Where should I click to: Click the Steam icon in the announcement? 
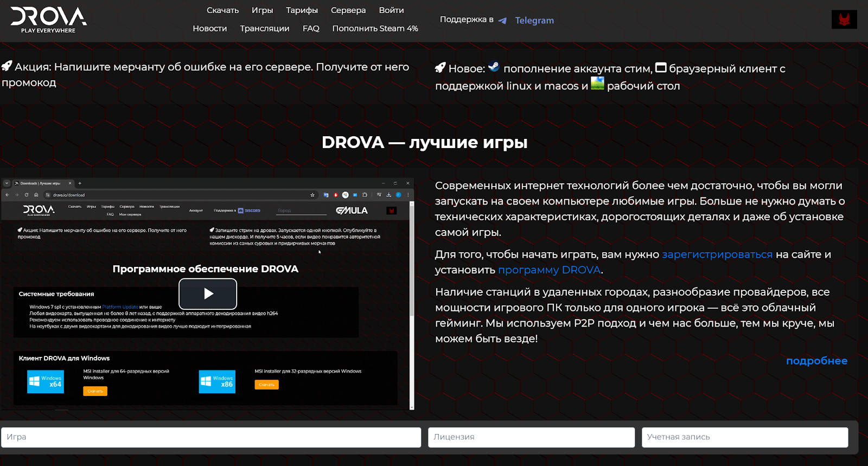tap(494, 67)
